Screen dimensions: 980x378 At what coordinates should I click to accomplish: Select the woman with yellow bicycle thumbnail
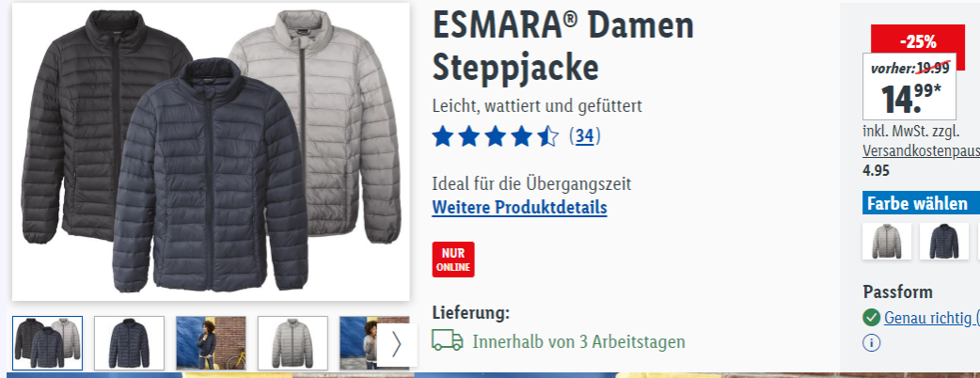pyautogui.click(x=212, y=343)
